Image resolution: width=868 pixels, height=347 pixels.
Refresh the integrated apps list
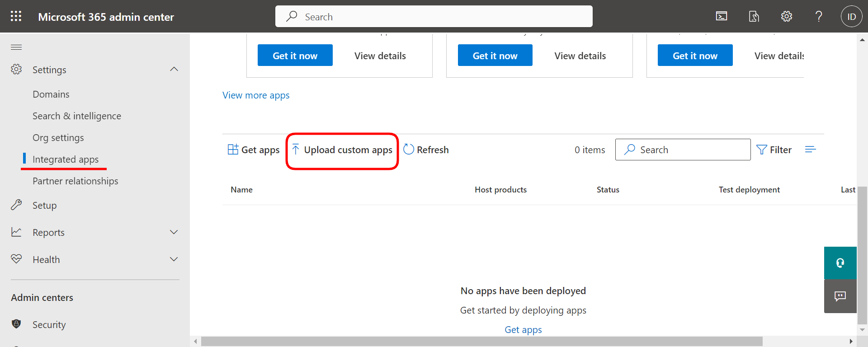[426, 150]
